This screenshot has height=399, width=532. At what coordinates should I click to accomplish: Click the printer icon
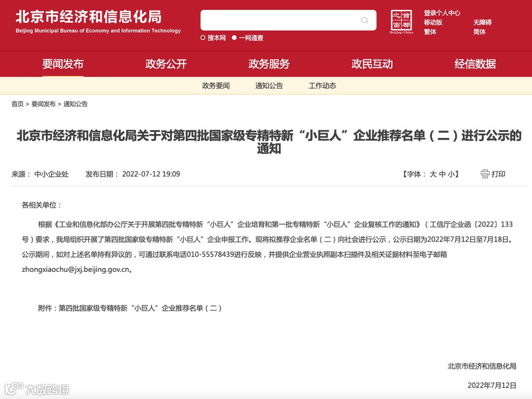click(485, 174)
